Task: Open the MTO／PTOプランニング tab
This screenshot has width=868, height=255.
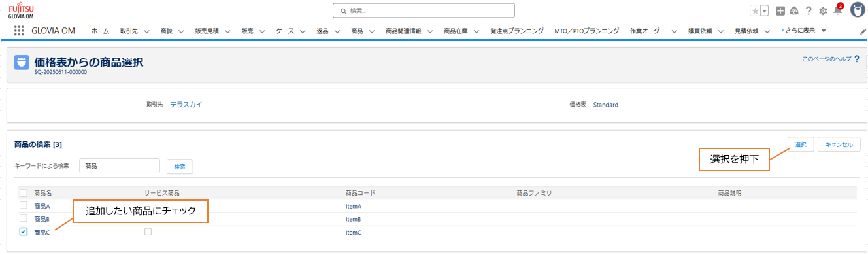Action: pos(586,31)
